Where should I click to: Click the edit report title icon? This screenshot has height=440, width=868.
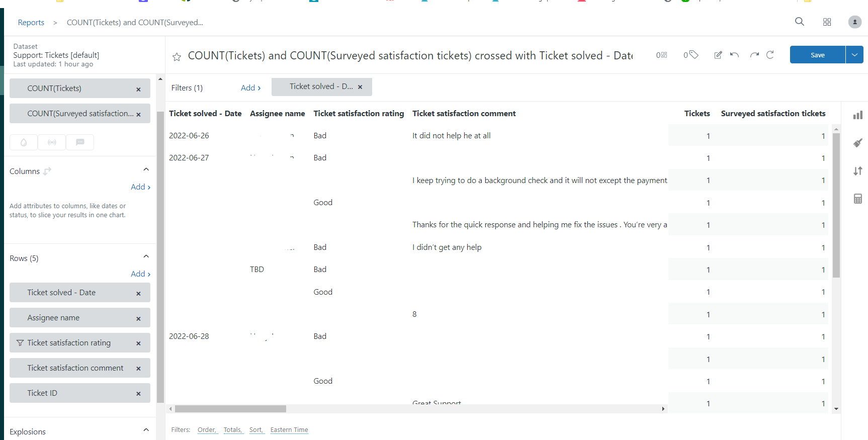pyautogui.click(x=718, y=55)
